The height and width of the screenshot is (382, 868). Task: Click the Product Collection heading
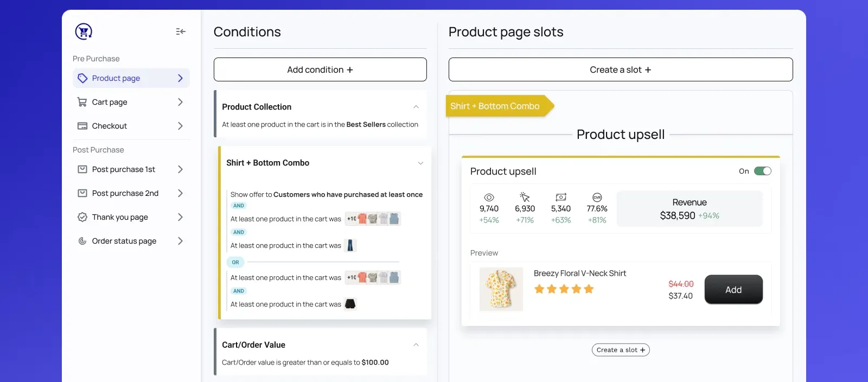(257, 107)
